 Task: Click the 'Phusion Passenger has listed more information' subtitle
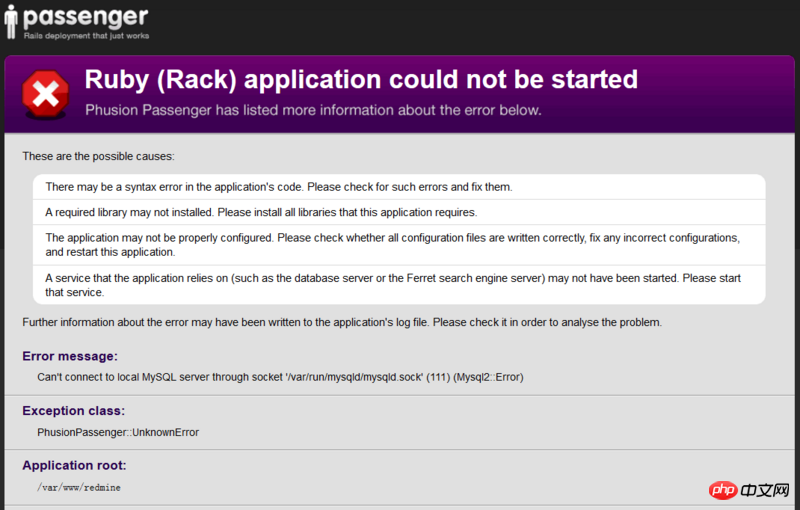[313, 110]
